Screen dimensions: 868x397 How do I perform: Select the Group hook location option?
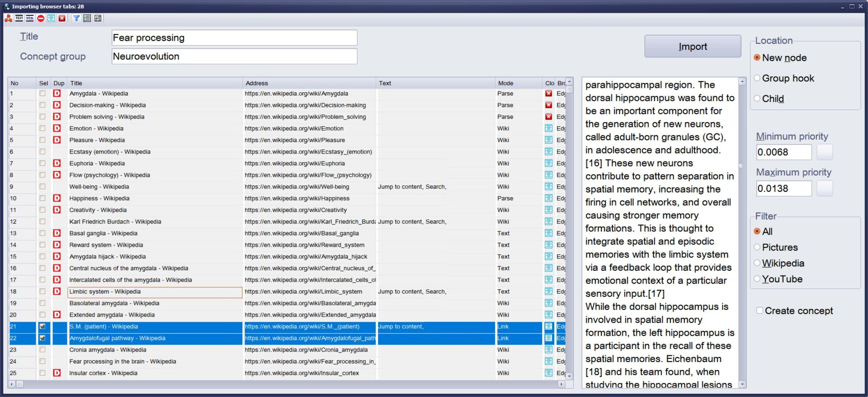[x=757, y=78]
